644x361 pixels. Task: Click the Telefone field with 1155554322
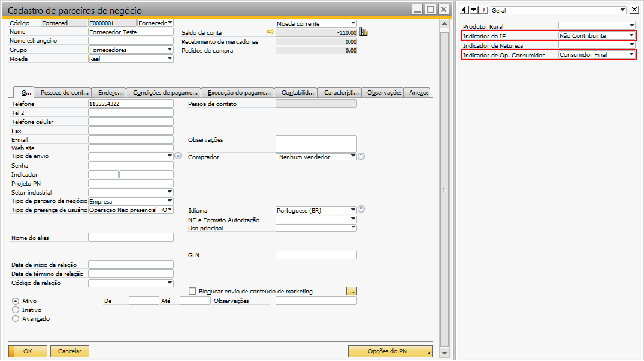click(x=131, y=104)
